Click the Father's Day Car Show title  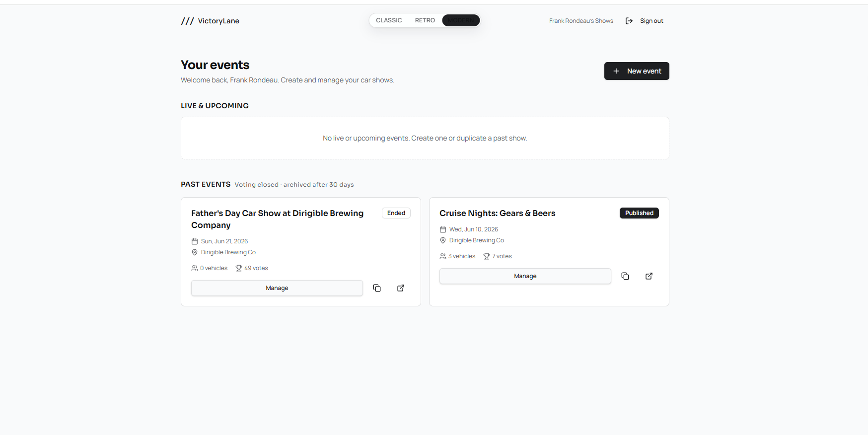[278, 219]
